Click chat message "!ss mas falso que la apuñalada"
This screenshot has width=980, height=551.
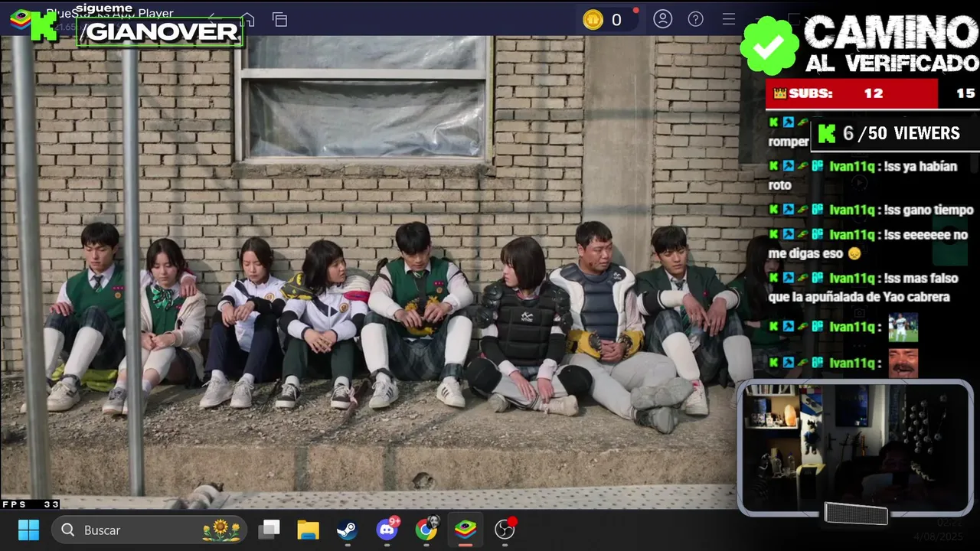pos(863,287)
